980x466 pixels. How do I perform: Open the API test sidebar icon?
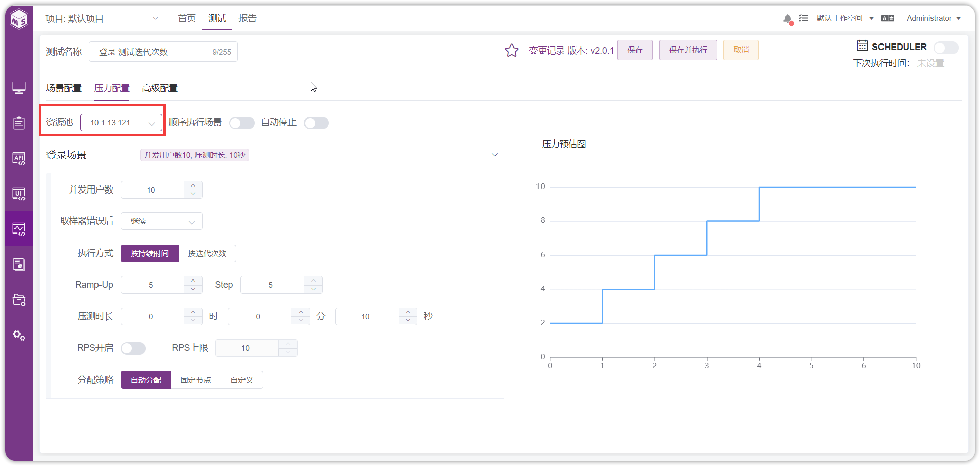click(x=19, y=158)
